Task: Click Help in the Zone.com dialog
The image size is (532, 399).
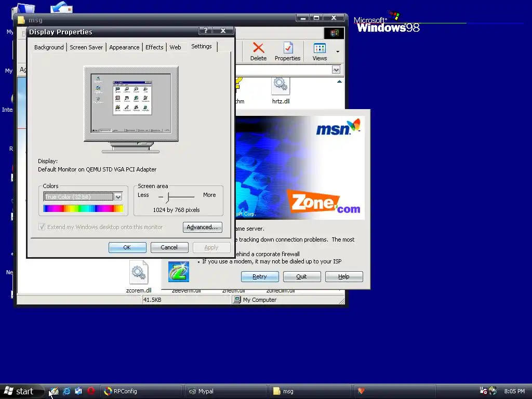Action: coord(344,276)
